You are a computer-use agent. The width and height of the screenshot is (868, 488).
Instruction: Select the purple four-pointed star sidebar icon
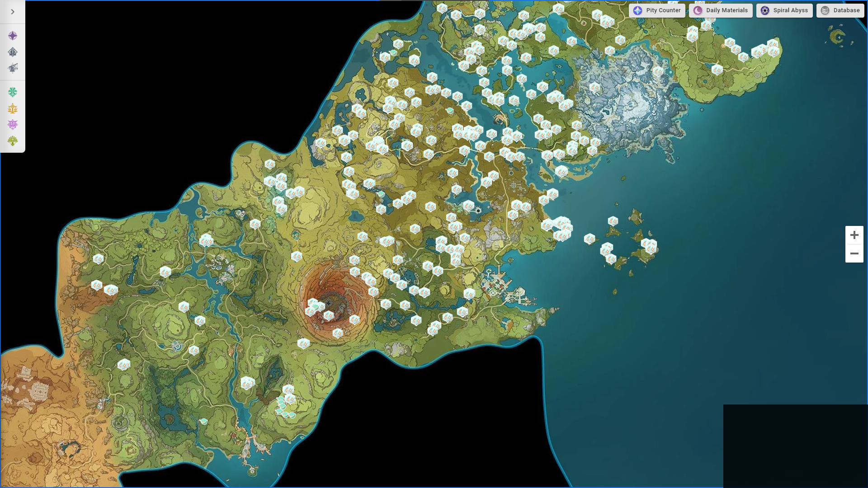(13, 36)
